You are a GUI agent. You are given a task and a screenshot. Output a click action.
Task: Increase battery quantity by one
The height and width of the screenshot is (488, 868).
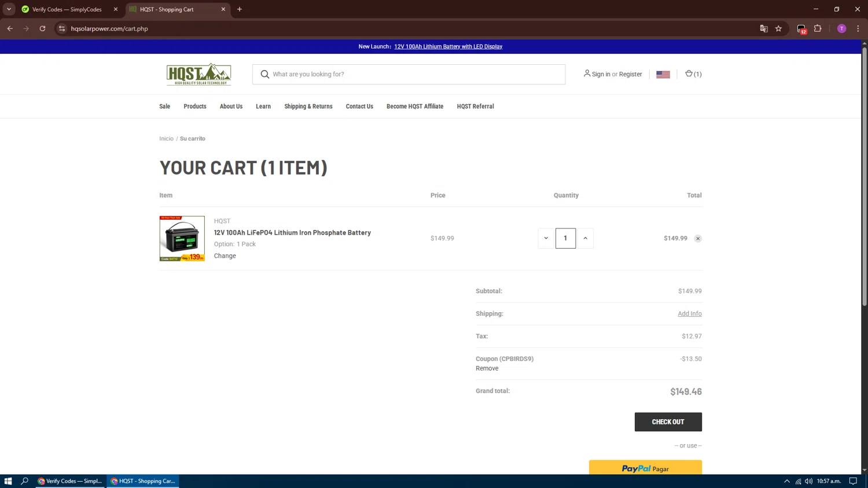[585, 238]
